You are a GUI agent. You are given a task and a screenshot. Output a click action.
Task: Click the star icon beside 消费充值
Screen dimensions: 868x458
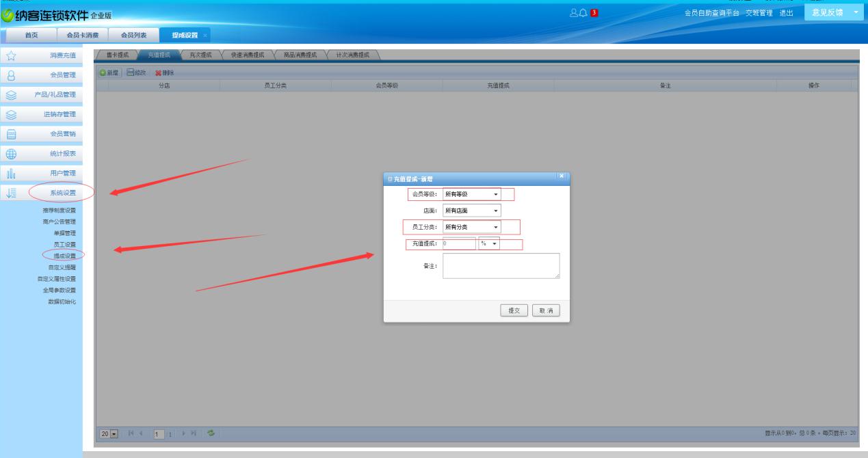[x=12, y=55]
